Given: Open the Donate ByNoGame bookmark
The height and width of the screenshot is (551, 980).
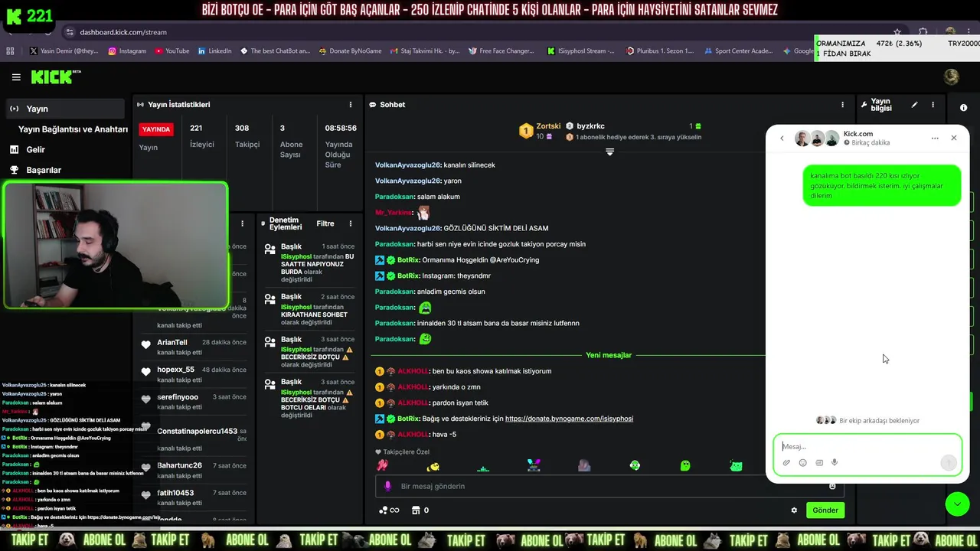Looking at the screenshot, I should pyautogui.click(x=350, y=51).
